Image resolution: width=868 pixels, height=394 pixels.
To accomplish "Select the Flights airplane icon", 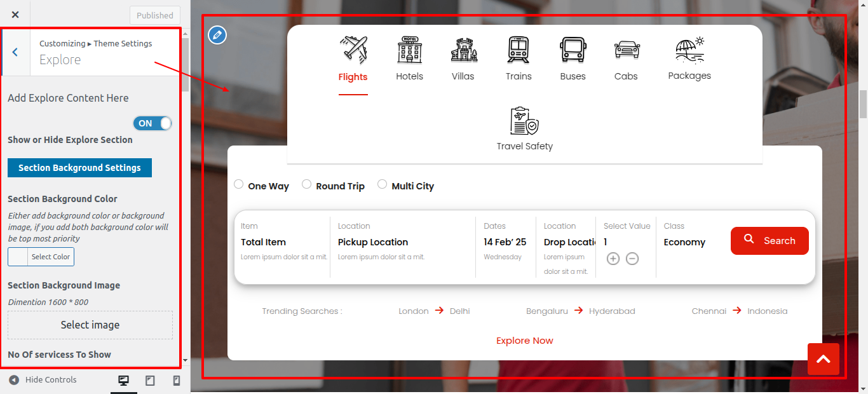I will click(x=353, y=50).
